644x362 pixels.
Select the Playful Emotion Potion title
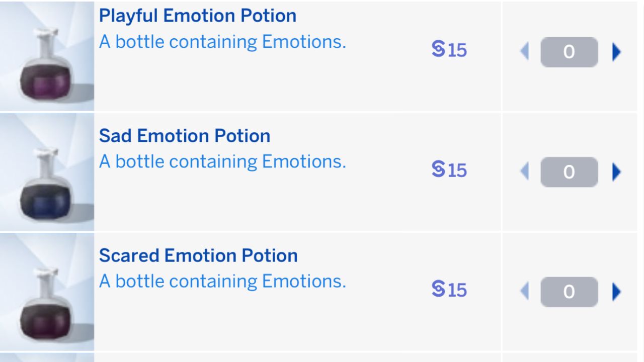(197, 16)
